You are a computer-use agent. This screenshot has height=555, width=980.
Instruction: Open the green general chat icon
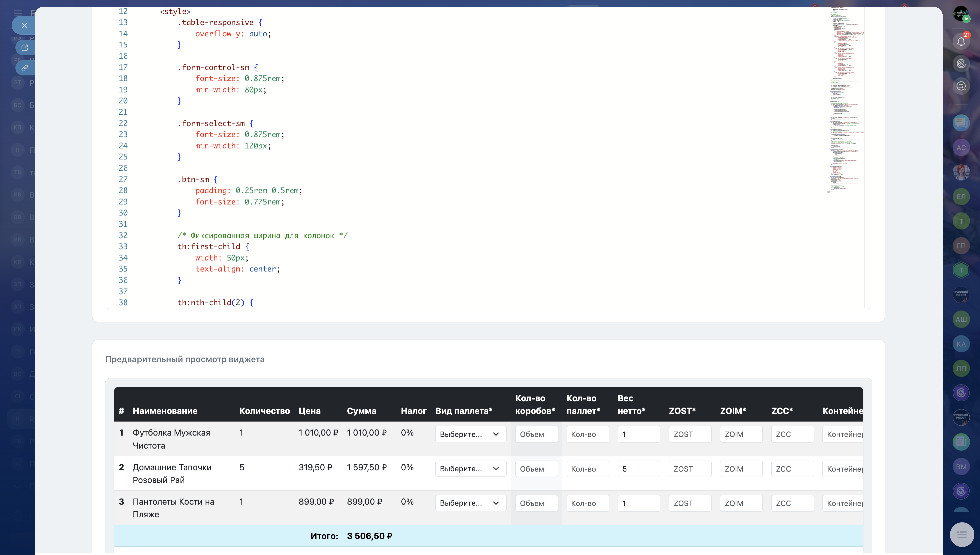[961, 123]
